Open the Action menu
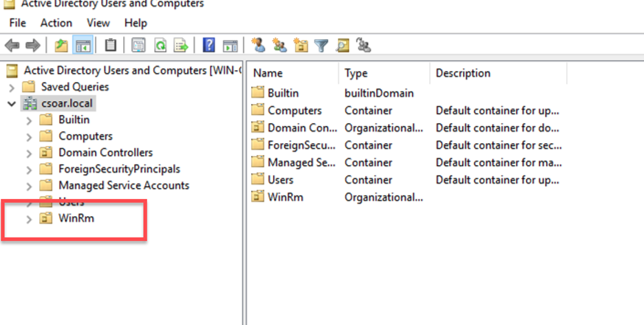The width and height of the screenshot is (644, 325). (56, 23)
